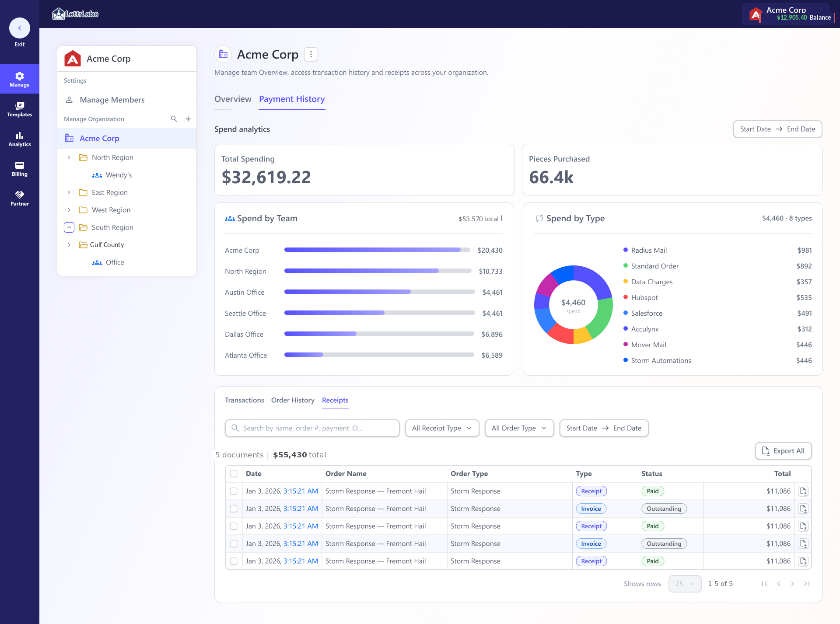This screenshot has height=624, width=840.
Task: Expand the Gulf County folder
Action: click(x=69, y=245)
